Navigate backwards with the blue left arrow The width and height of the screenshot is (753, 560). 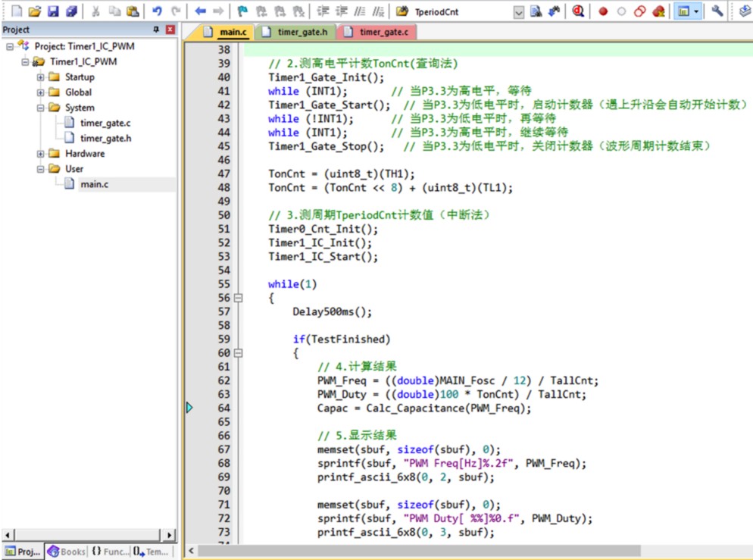click(x=200, y=11)
